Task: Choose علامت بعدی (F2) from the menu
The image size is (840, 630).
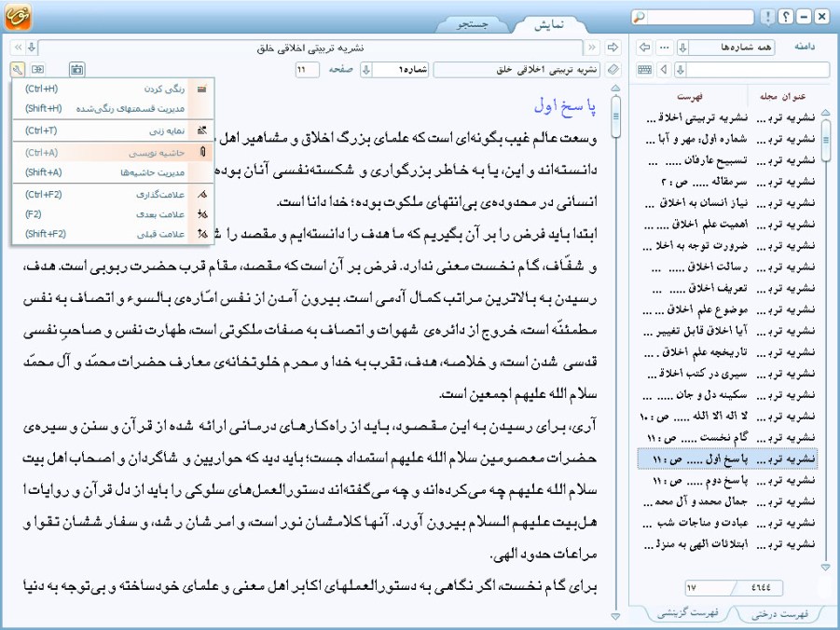Action: coord(113,213)
